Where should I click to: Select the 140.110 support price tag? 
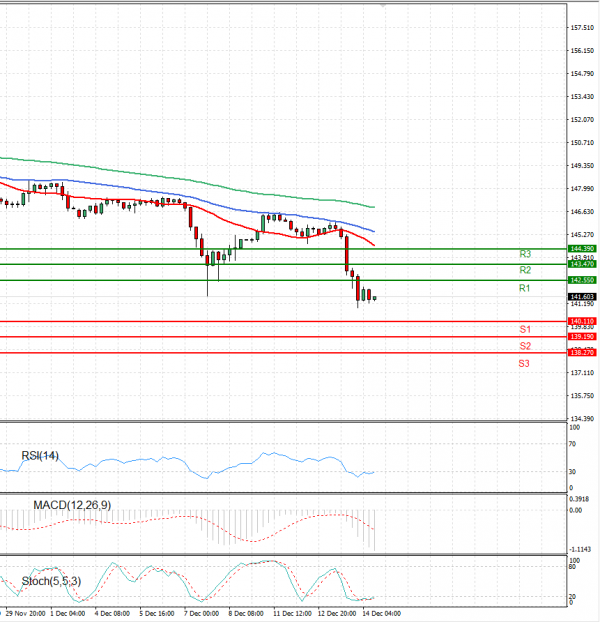(582, 321)
